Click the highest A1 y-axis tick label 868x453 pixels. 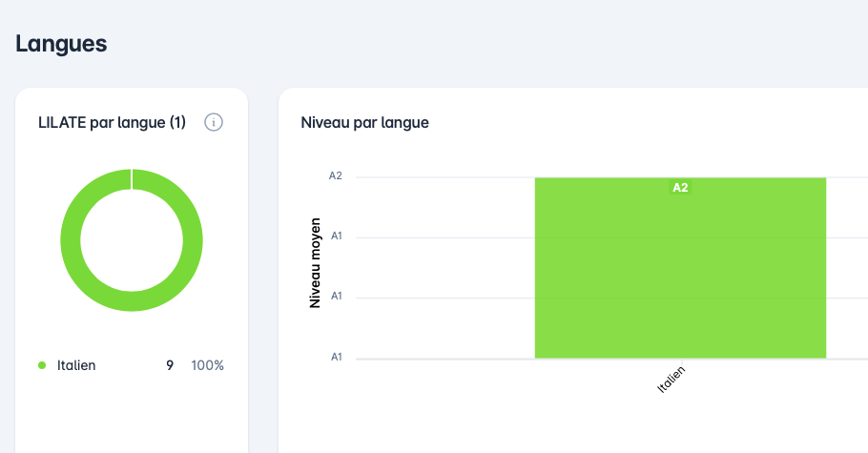[x=336, y=237]
